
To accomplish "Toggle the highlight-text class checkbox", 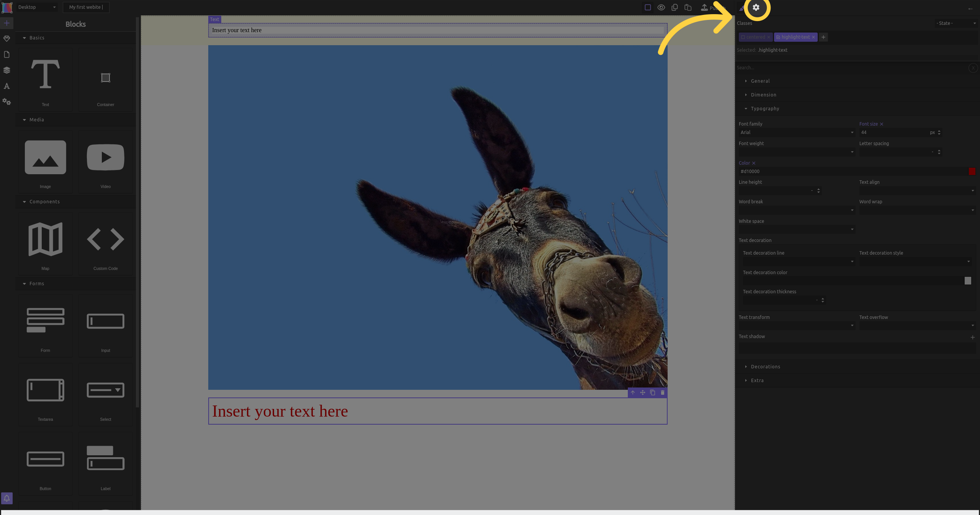I will click(x=778, y=37).
